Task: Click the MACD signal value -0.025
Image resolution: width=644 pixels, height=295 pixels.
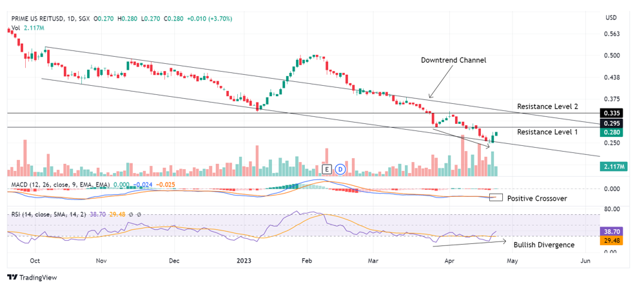Action: point(166,185)
